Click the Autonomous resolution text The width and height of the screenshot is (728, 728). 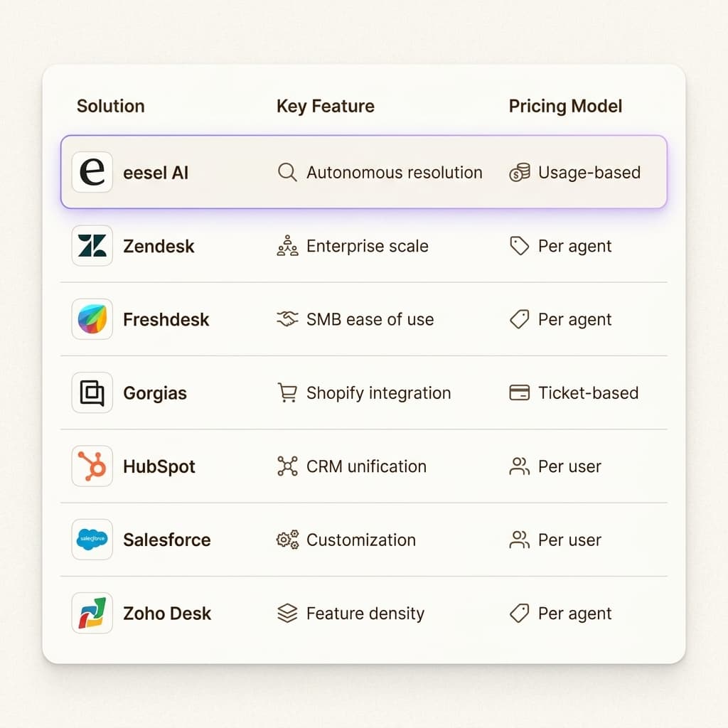(395, 172)
